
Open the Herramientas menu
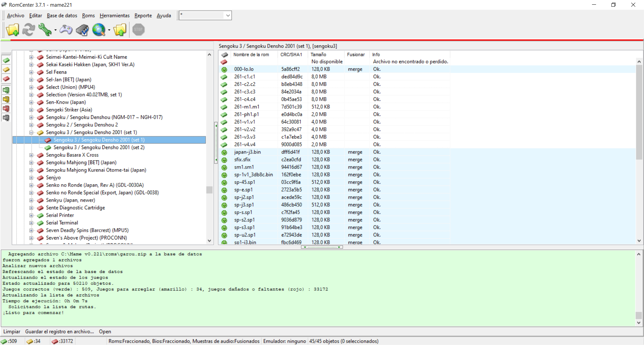115,15
